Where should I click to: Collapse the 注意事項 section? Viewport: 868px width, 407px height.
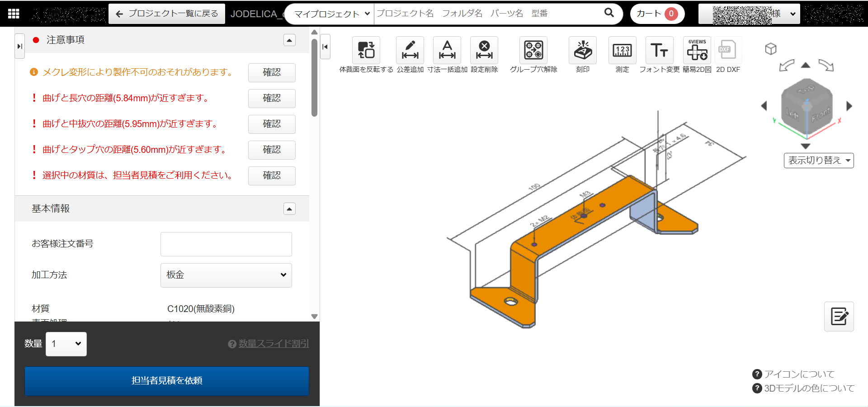[x=289, y=40]
